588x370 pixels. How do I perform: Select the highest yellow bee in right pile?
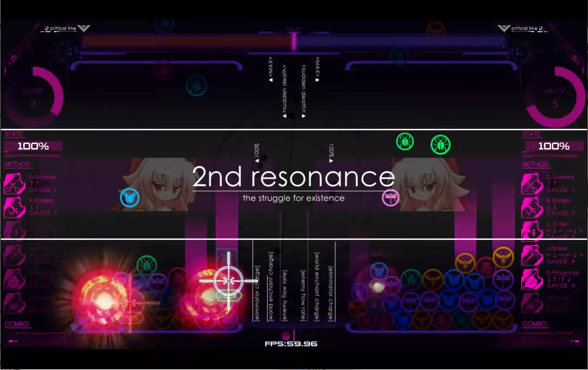click(x=503, y=257)
